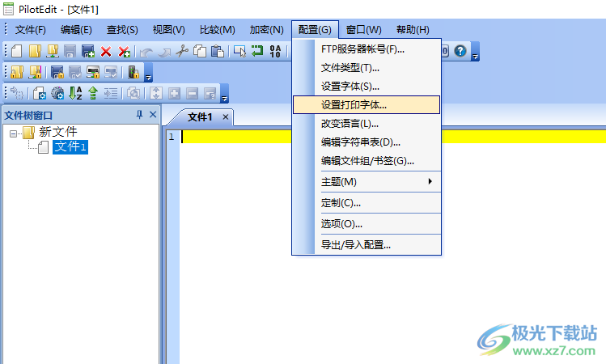The height and width of the screenshot is (364, 606).
Task: Click the open encrypted FTP file icon
Action: click(35, 72)
